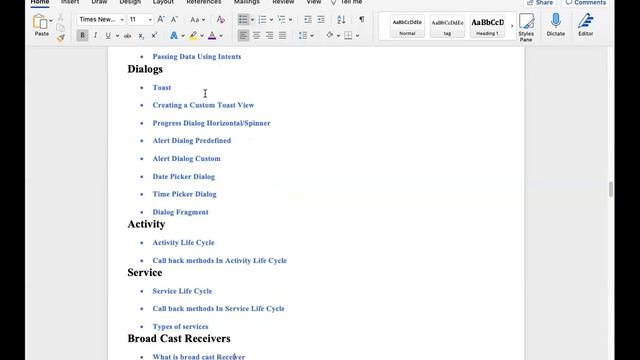Click the numbered list icon
The height and width of the screenshot is (360, 640).
[x=262, y=20]
